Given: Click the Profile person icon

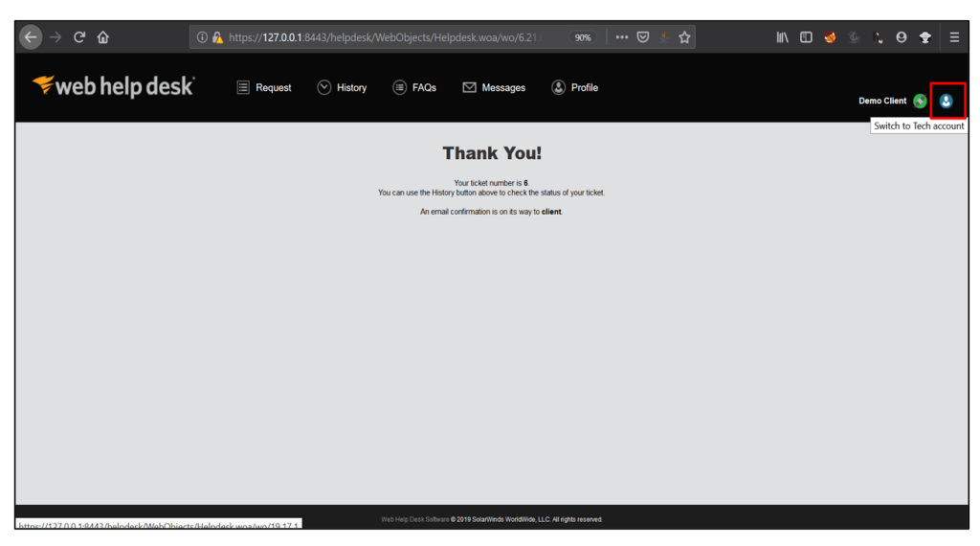Looking at the screenshot, I should (558, 87).
